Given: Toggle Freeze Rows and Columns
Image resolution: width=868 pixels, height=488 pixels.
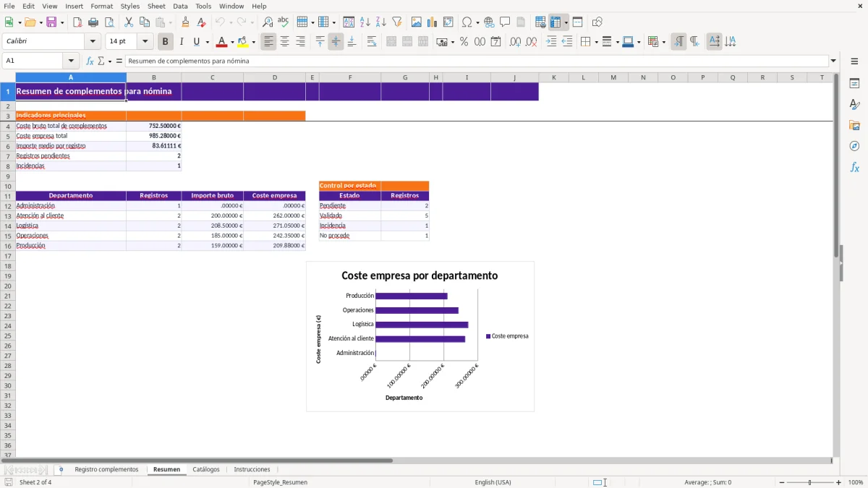Looking at the screenshot, I should [555, 22].
